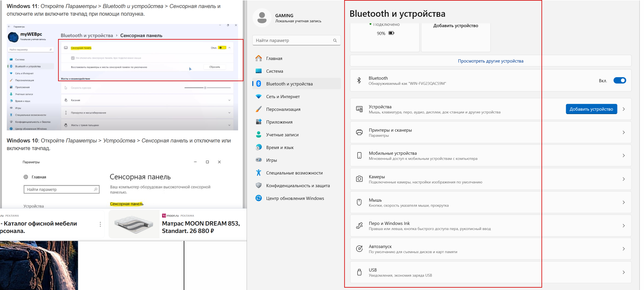Click the Bluetooth и устройства page heading
The width and height of the screenshot is (644, 290).
[397, 14]
